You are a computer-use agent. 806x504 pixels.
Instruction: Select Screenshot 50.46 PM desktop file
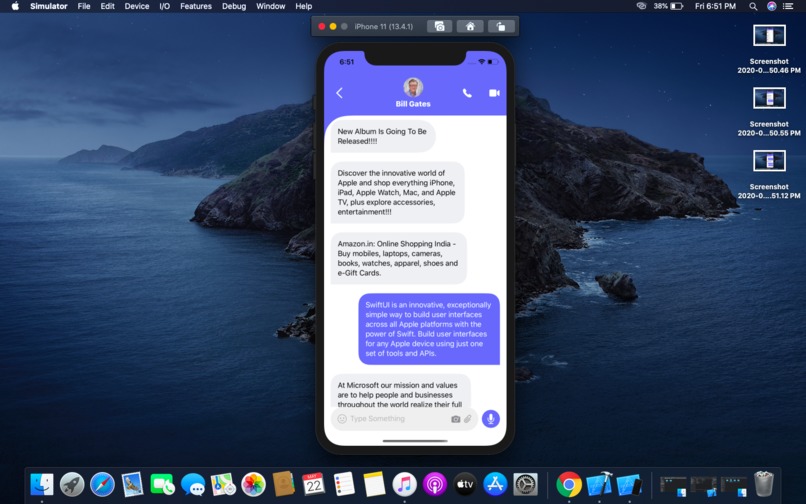(x=769, y=49)
